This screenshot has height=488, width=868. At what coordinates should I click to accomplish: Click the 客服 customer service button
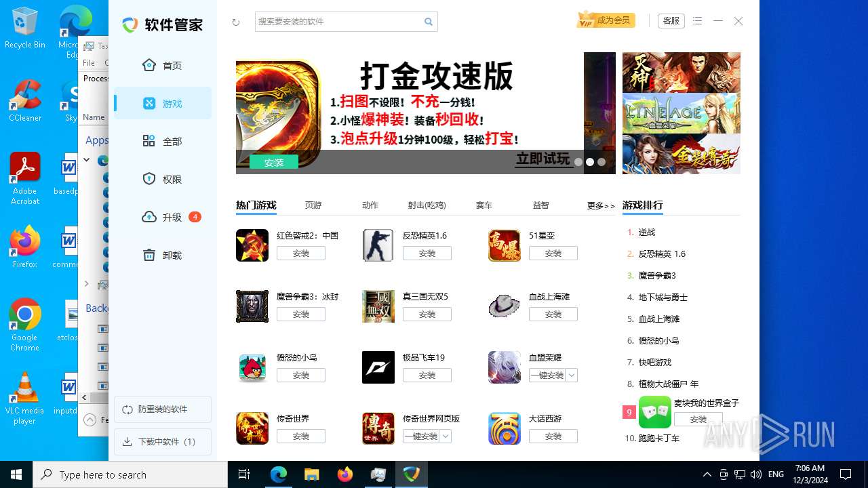click(671, 21)
